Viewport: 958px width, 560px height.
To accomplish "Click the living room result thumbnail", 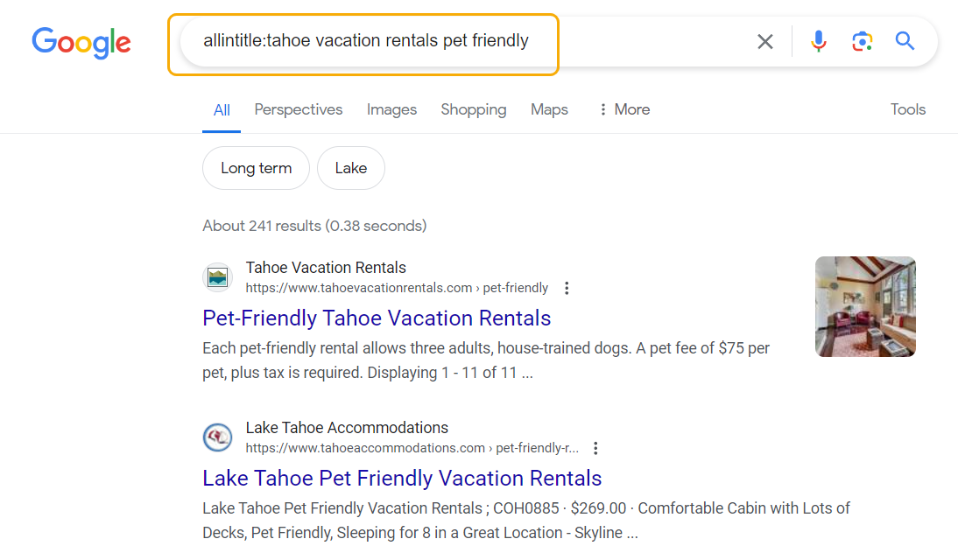I will [865, 306].
